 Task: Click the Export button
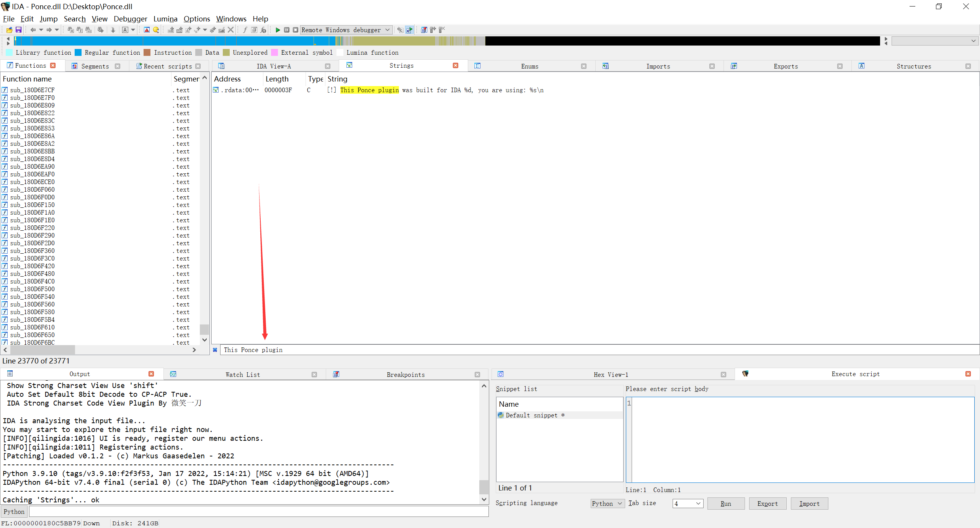click(767, 504)
